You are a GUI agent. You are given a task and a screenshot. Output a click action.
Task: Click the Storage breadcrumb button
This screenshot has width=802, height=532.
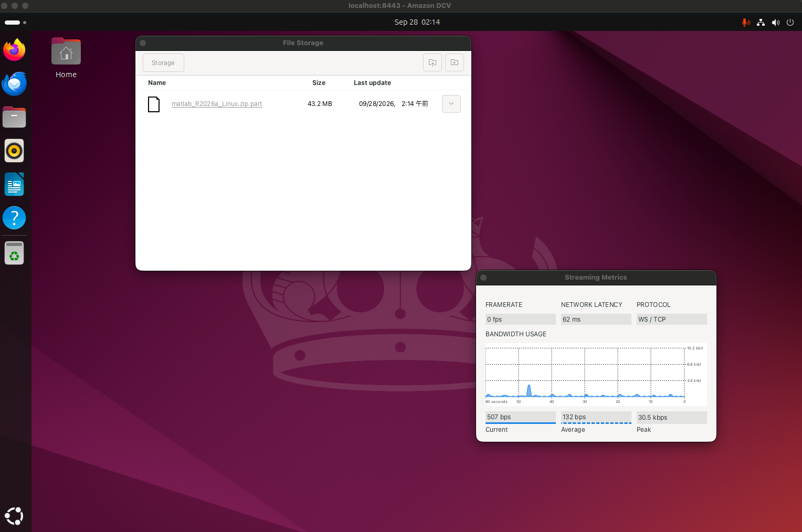163,62
